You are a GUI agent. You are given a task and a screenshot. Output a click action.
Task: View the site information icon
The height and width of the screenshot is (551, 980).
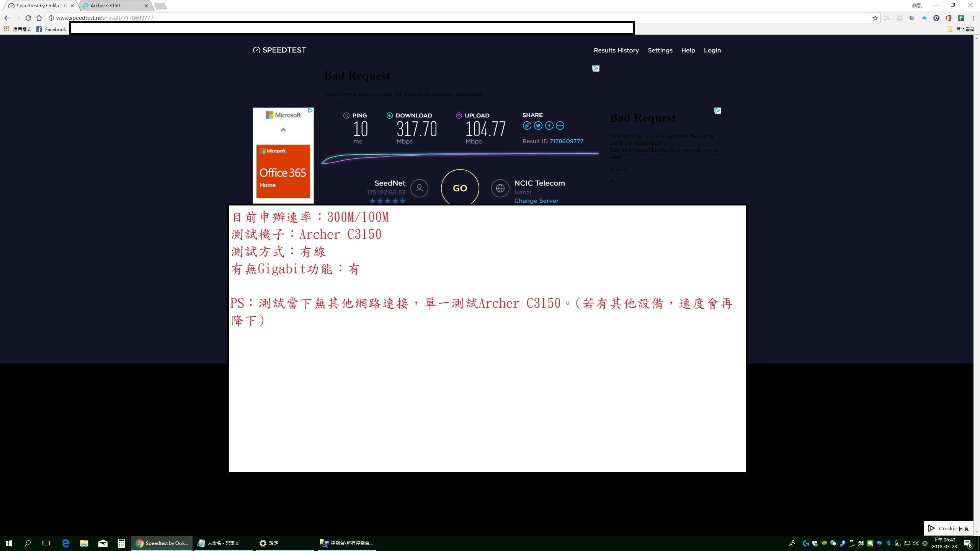pos(51,18)
